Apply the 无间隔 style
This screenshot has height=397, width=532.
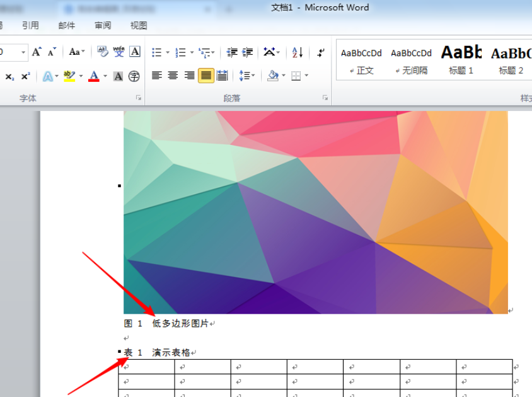(411, 60)
